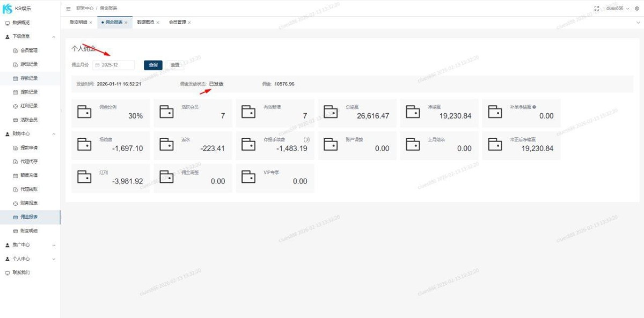Click the wallet icon on the 红利 card

point(84,177)
